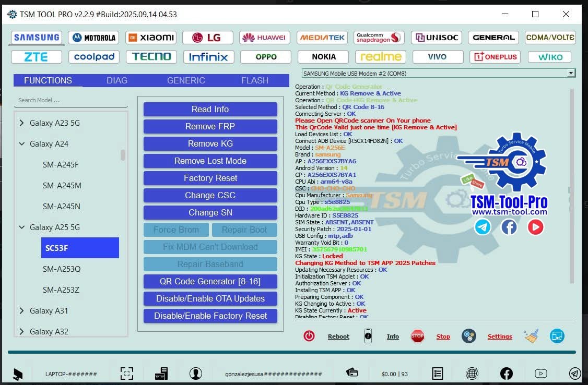Open the Facebook icon in status bar
The height and width of the screenshot is (385, 588).
coord(506,374)
